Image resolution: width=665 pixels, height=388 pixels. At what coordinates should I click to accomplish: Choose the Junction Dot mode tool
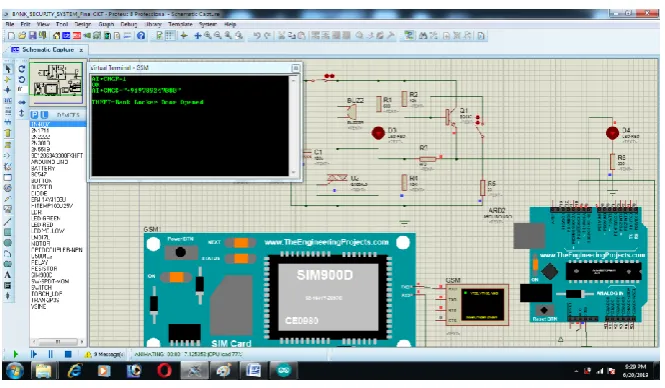(8, 90)
